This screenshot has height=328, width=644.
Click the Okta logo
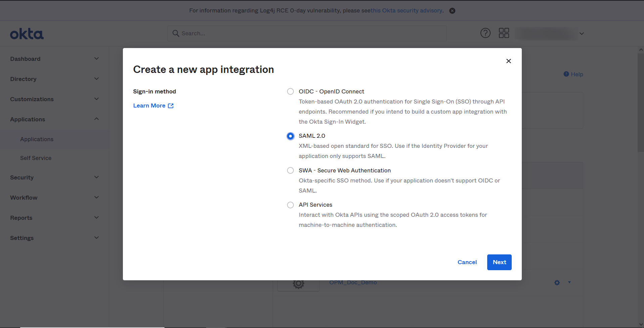coord(27,34)
